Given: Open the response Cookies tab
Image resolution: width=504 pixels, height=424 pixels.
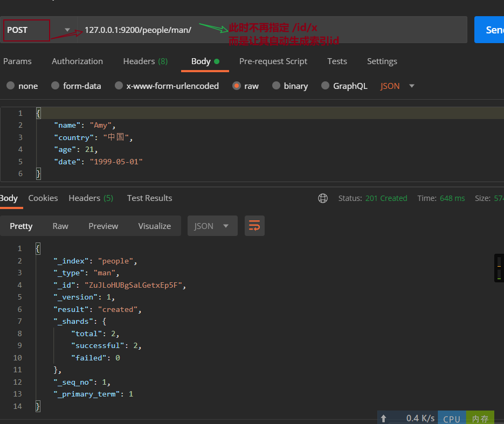Looking at the screenshot, I should pyautogui.click(x=43, y=198).
